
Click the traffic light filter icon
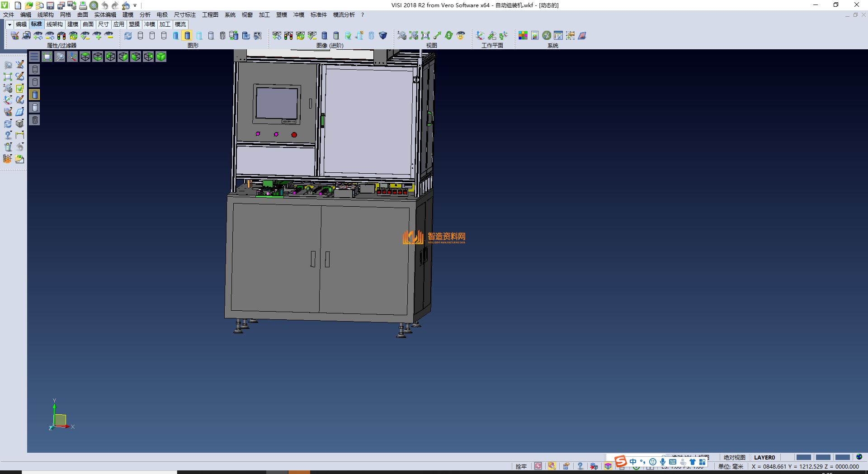(x=61, y=35)
